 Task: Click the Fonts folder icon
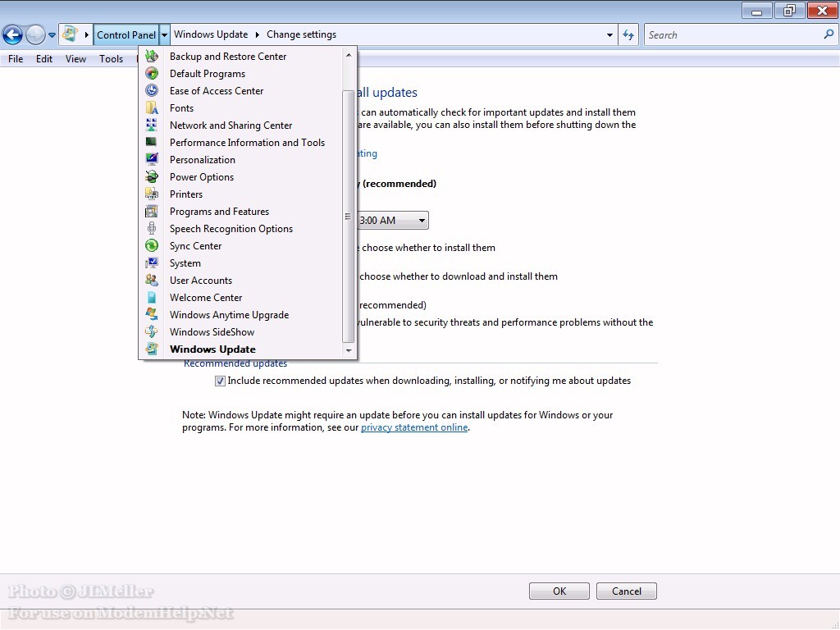click(152, 107)
